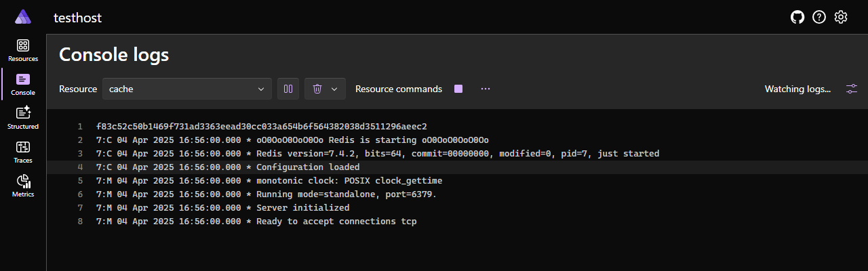Pause incoming console logs

click(288, 89)
